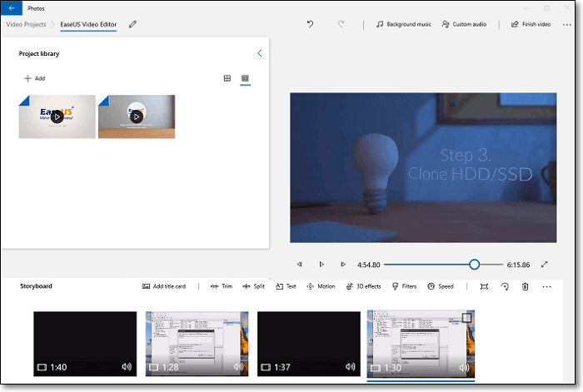This screenshot has height=392, width=583.
Task: Remove black bars with the resize icon
Action: click(x=484, y=286)
